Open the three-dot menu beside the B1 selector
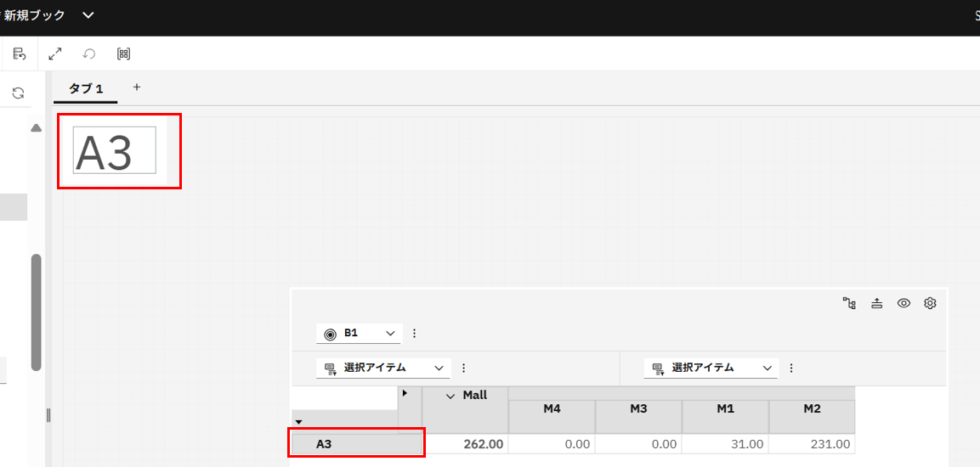 point(414,334)
